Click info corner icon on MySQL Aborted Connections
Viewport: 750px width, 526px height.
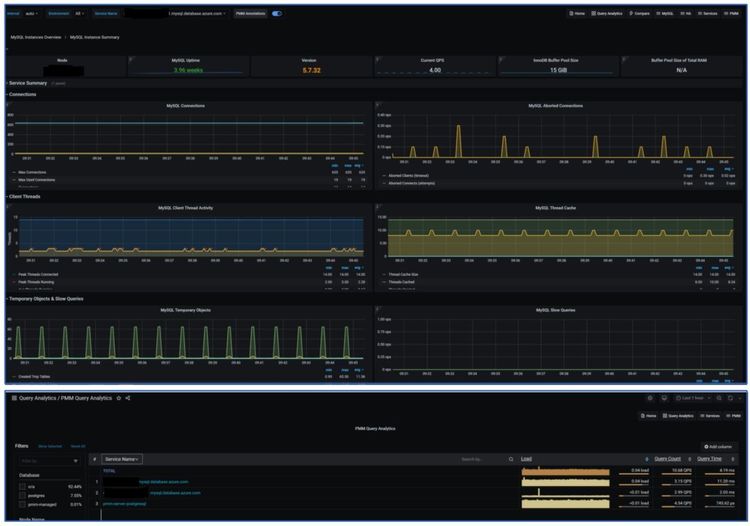(378, 104)
